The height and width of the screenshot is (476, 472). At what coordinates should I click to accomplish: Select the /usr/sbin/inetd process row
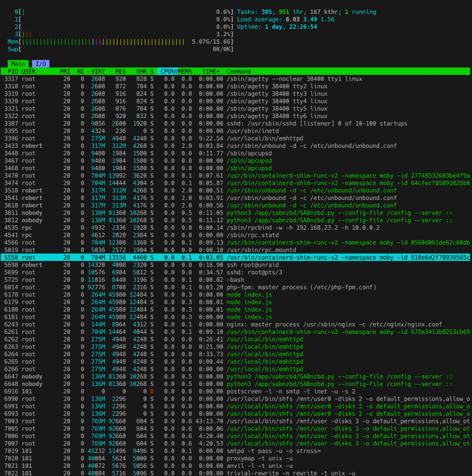[235, 131]
